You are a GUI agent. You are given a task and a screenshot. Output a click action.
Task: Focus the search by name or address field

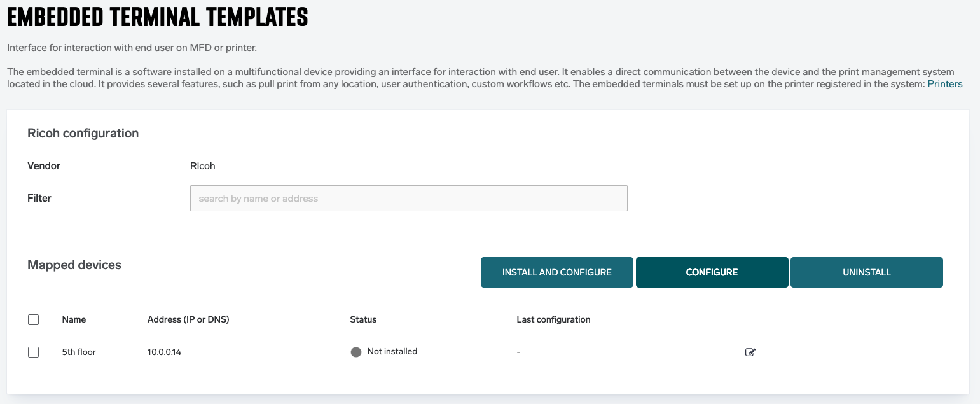408,199
